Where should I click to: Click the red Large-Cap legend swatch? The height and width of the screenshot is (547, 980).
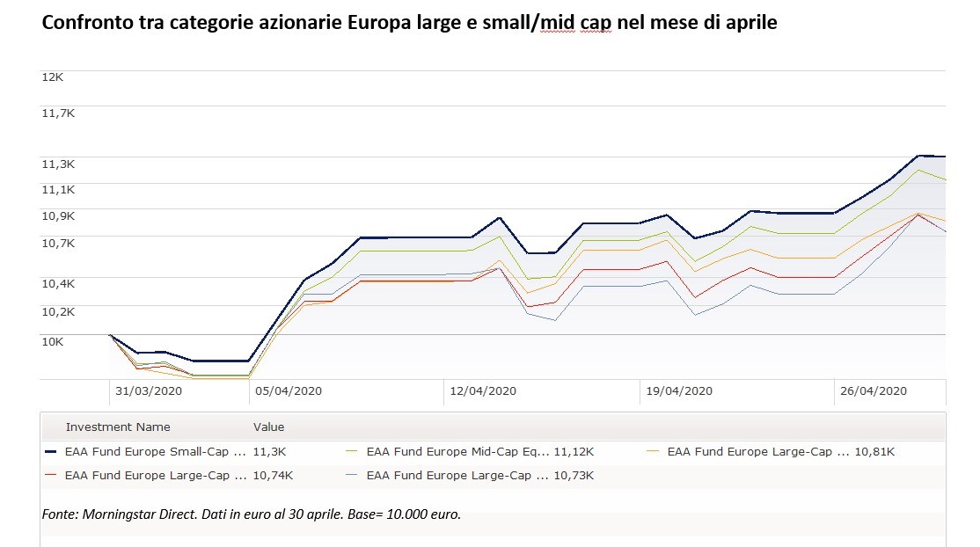tap(51, 476)
